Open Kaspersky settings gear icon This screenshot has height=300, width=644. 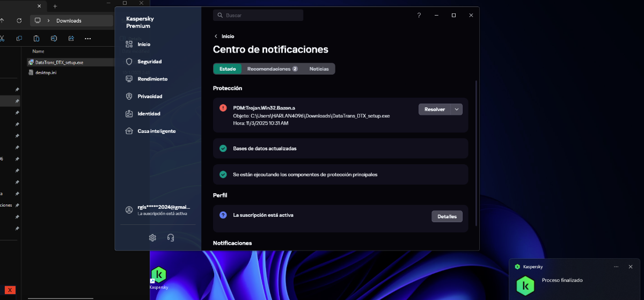coord(152,238)
